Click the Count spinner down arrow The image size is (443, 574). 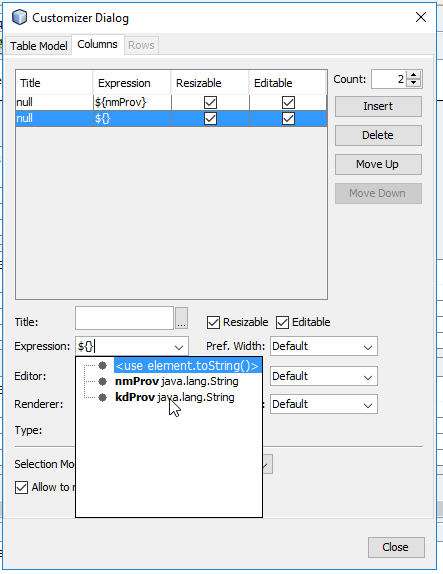coord(413,83)
